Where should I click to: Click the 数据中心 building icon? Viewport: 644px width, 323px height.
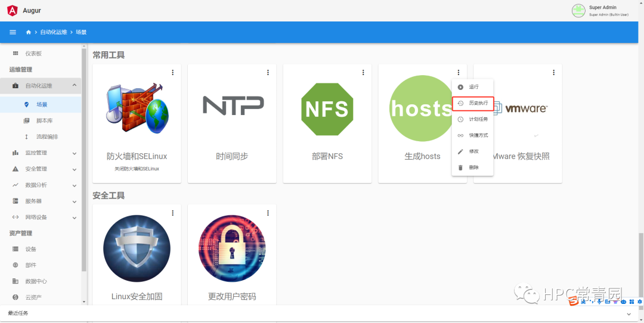[16, 281]
